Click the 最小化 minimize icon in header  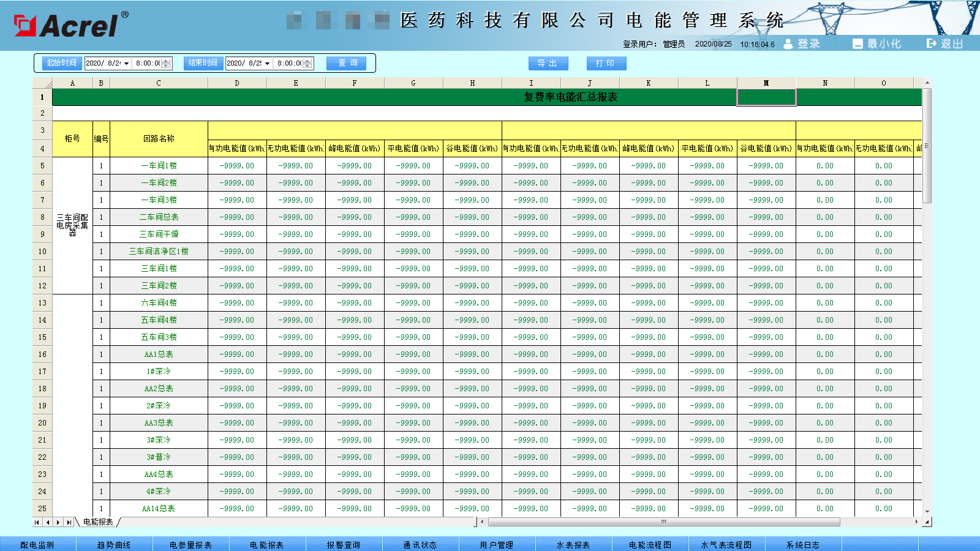[x=858, y=44]
